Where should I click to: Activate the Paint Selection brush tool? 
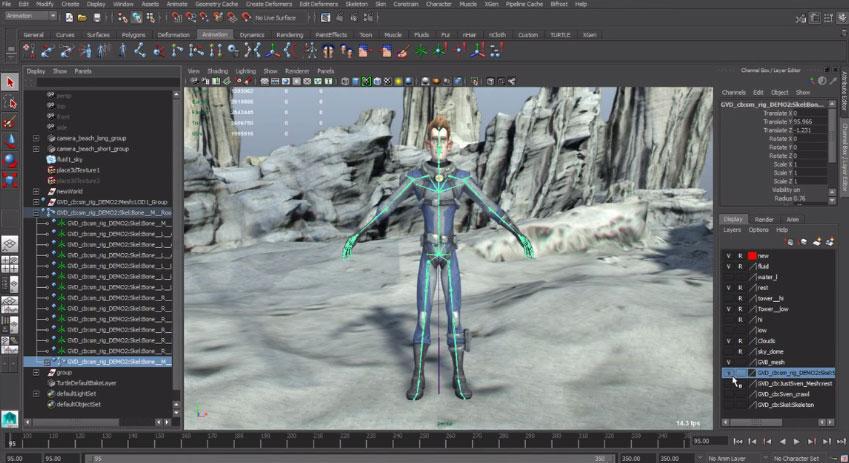pyautogui.click(x=11, y=121)
